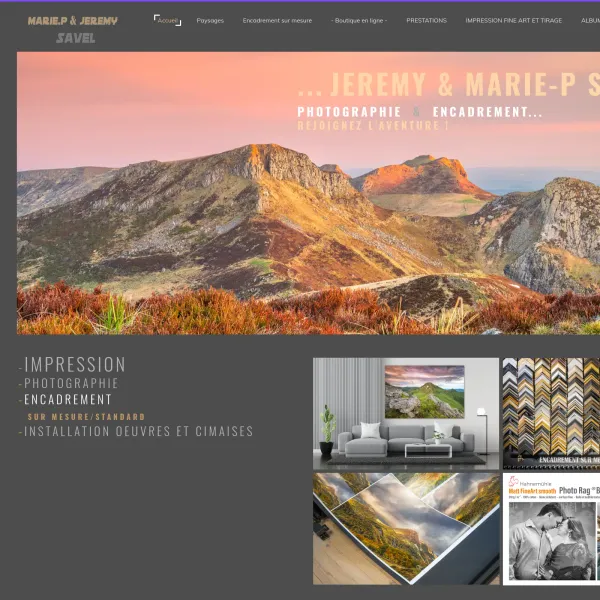Expand the Boutique en ligne menu
The width and height of the screenshot is (600, 600).
[x=359, y=20]
